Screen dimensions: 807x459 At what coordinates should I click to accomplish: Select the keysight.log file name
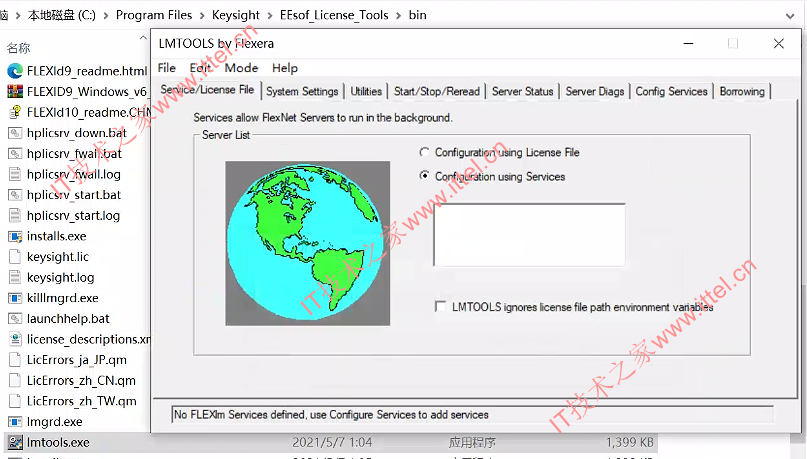coord(60,278)
